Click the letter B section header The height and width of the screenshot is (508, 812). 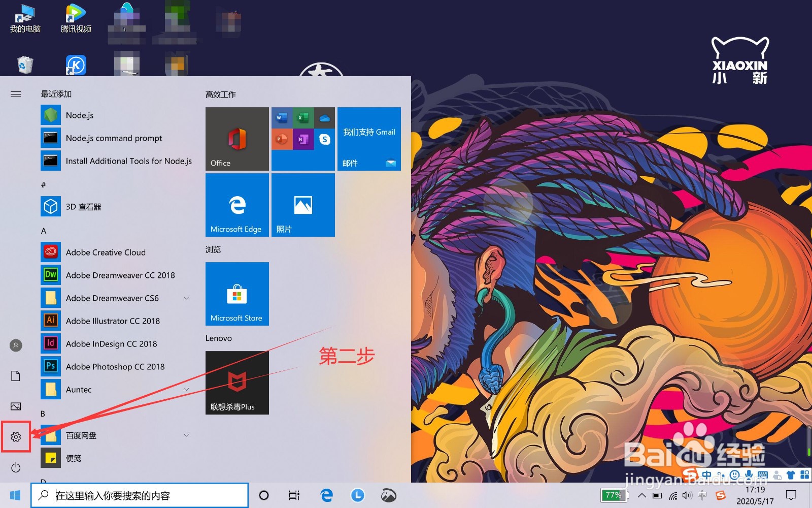coord(43,414)
